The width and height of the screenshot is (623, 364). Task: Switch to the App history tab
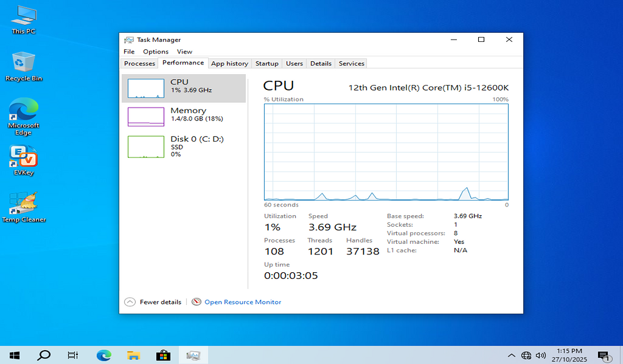(x=229, y=63)
